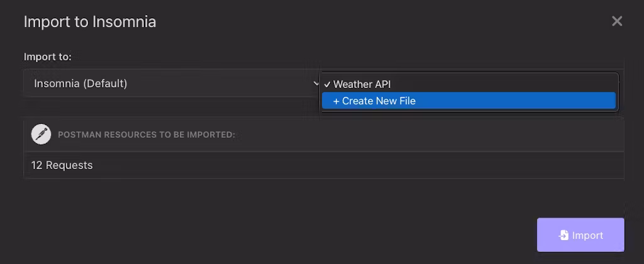The height and width of the screenshot is (264, 644).
Task: Click the plus sign before Create New File
Action: pos(336,101)
